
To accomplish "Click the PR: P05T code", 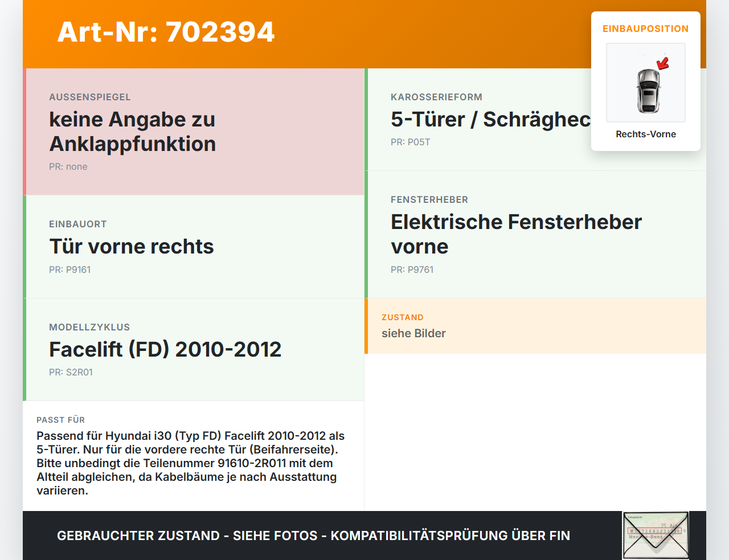I will click(411, 142).
